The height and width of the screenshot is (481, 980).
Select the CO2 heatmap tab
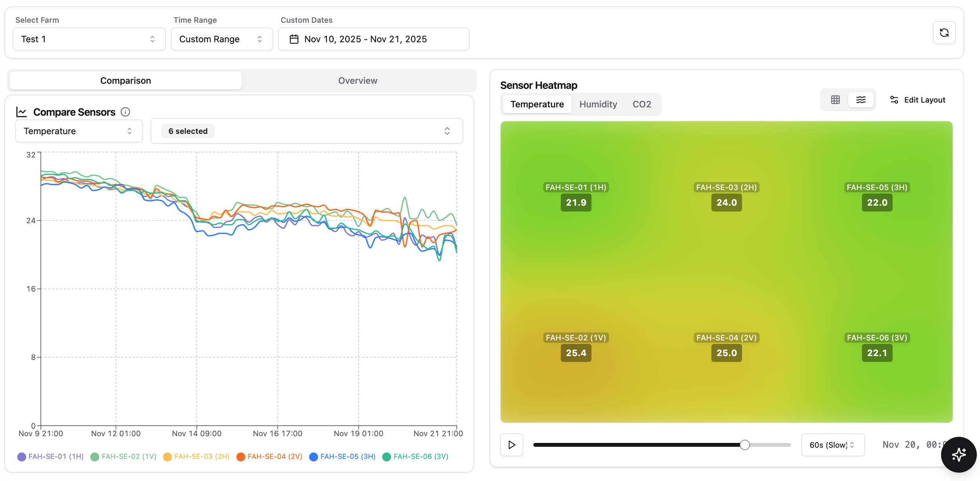642,104
